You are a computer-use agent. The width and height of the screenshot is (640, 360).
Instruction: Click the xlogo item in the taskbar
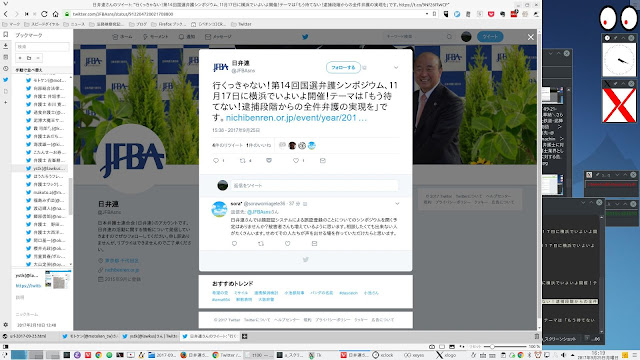tap(446, 355)
